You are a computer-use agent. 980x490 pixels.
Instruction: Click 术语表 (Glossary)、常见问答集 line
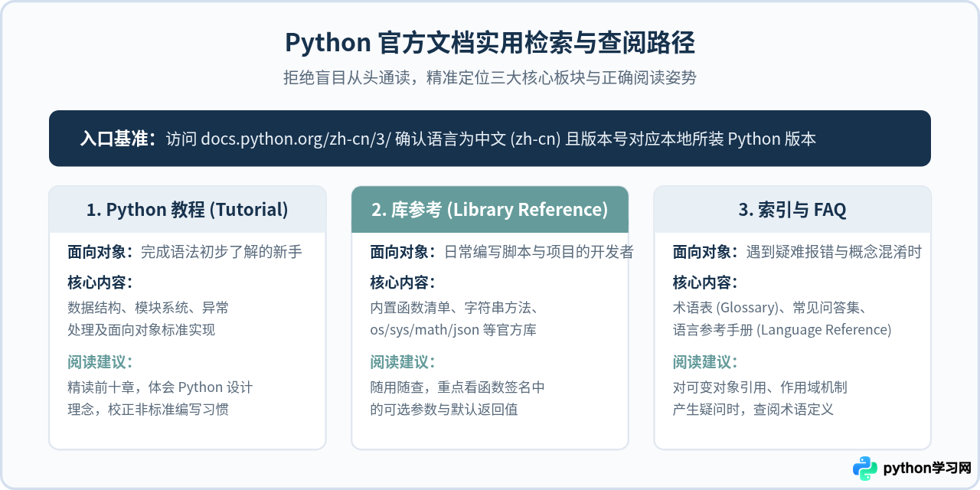[769, 308]
